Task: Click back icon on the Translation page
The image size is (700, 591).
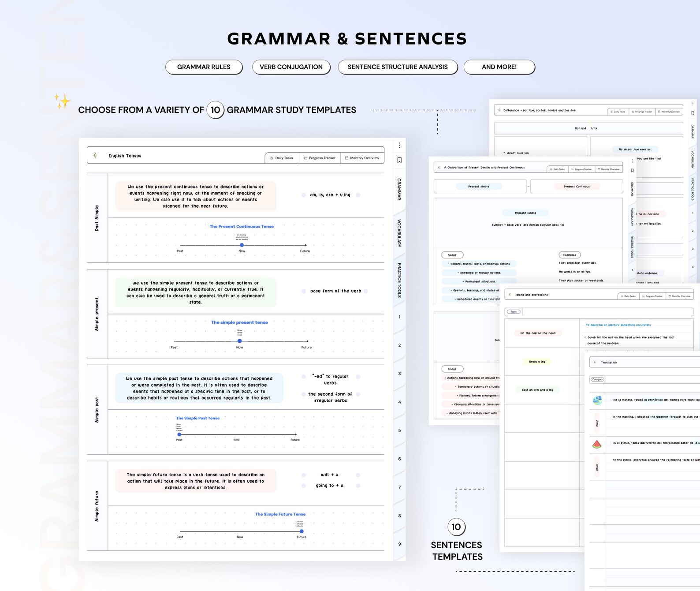Action: pyautogui.click(x=595, y=362)
